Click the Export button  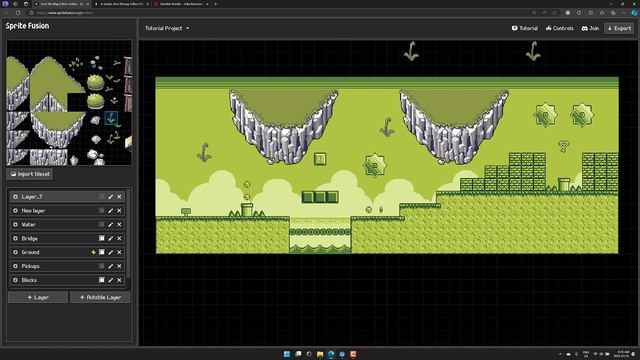pos(619,28)
